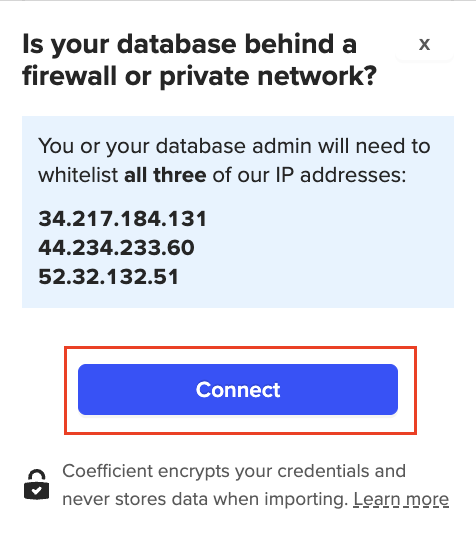
Task: Open the Learn more link
Action: point(401,499)
